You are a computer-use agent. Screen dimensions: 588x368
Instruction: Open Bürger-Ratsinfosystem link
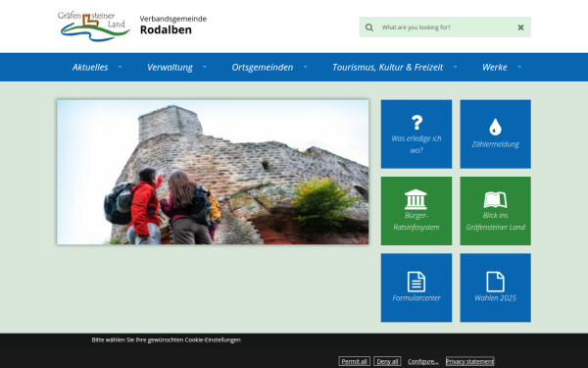[416, 221]
